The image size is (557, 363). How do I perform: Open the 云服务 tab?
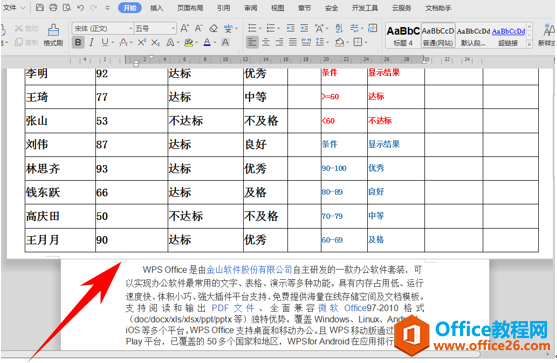(x=401, y=8)
